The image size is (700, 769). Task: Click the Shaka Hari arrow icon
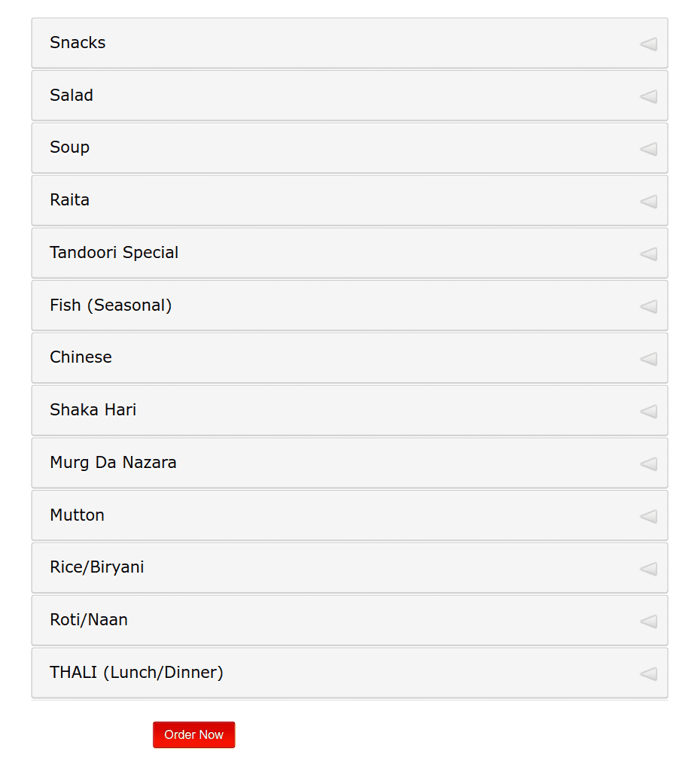point(648,412)
